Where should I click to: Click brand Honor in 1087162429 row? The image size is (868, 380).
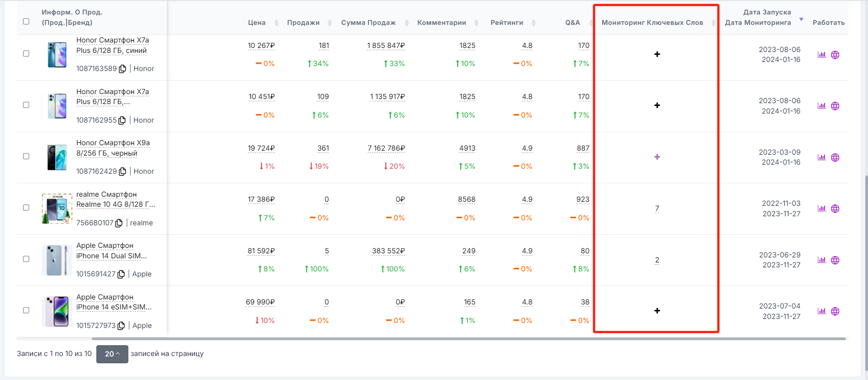(144, 171)
